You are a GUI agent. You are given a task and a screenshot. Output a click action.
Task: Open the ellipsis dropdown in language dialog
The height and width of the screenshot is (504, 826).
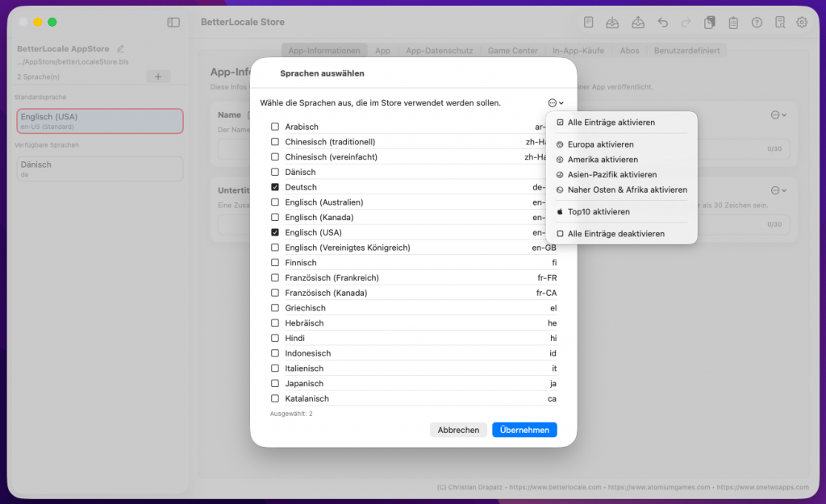pos(555,103)
